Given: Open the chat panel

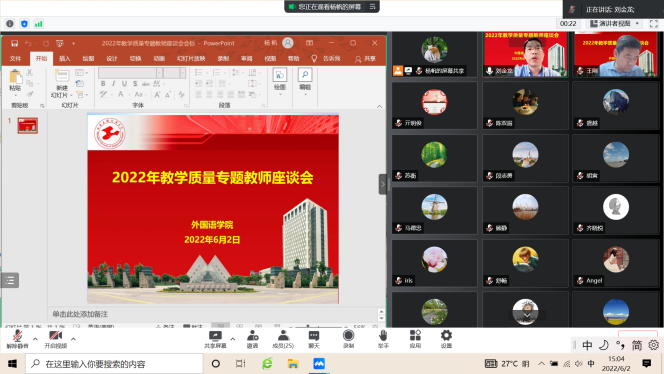Looking at the screenshot, I should coord(314,339).
